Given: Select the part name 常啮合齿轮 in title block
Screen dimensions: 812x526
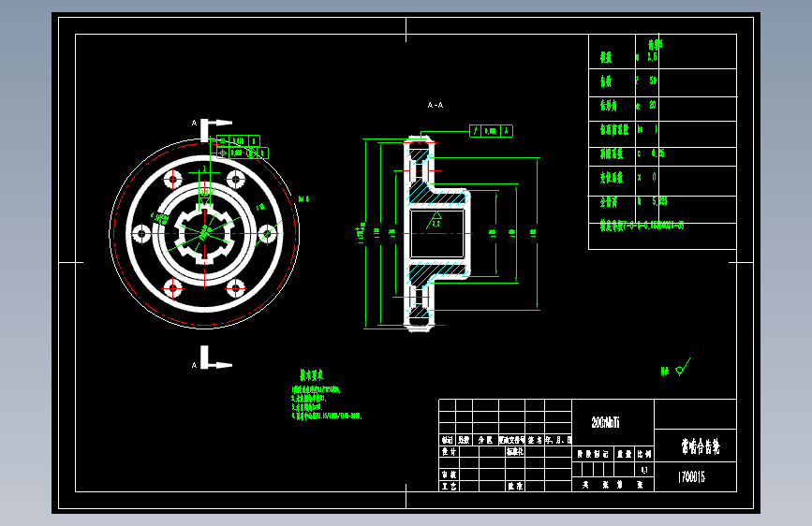Looking at the screenshot, I should point(701,446).
